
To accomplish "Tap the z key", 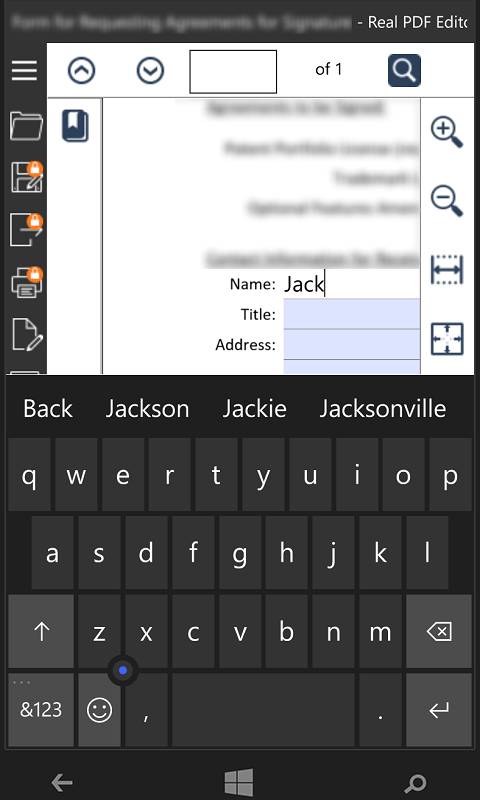I will point(99,631).
